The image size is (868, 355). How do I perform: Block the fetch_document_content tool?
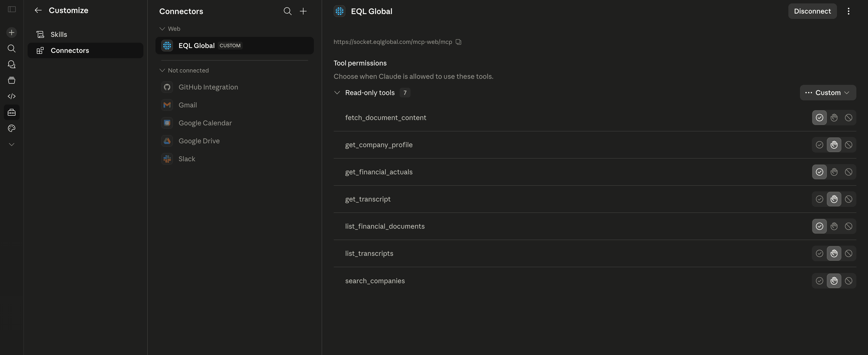click(848, 117)
